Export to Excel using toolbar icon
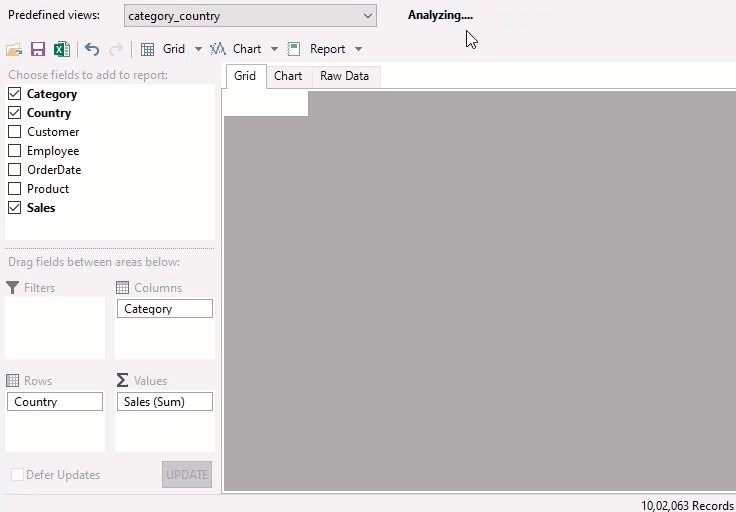736x512 pixels. click(x=61, y=49)
